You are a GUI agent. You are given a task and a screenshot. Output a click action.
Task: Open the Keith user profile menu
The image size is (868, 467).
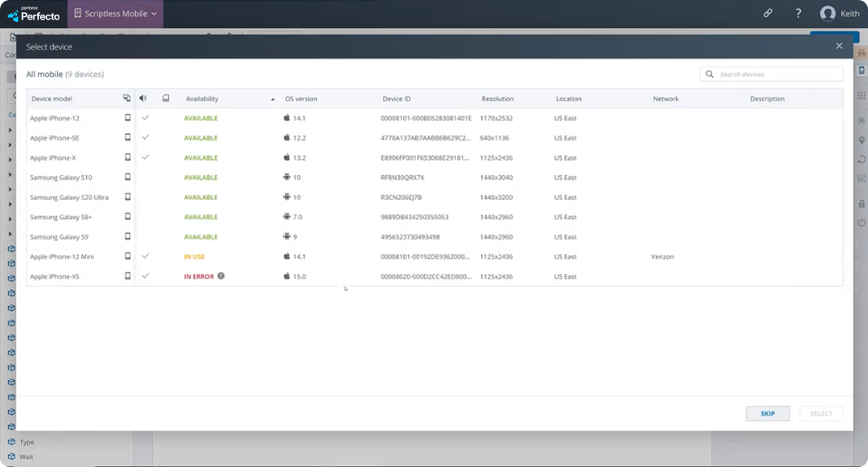point(840,13)
